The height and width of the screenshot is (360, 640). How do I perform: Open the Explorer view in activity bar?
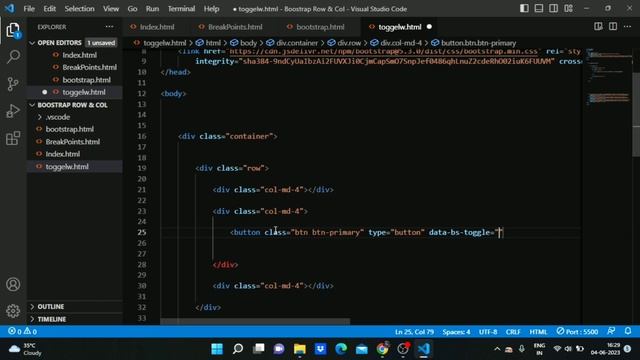pyautogui.click(x=13, y=30)
